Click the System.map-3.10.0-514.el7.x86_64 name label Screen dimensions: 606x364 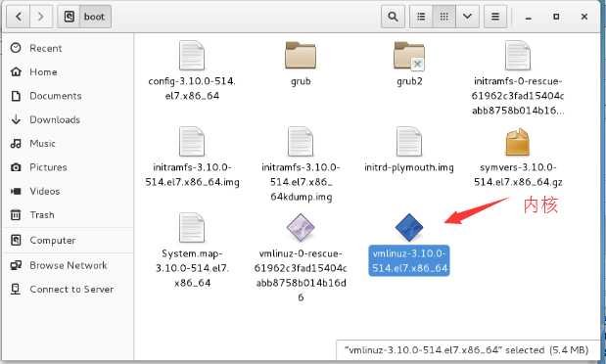(x=192, y=268)
